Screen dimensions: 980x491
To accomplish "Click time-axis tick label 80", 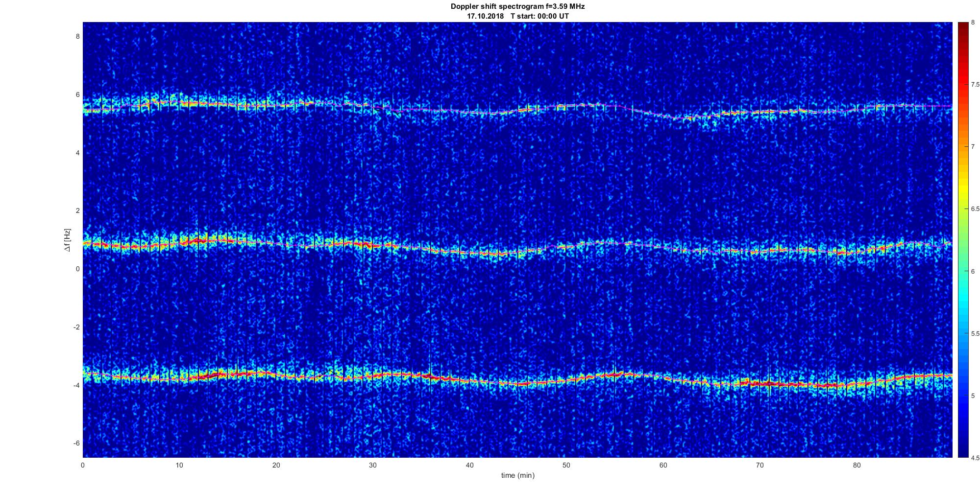I will [x=857, y=465].
